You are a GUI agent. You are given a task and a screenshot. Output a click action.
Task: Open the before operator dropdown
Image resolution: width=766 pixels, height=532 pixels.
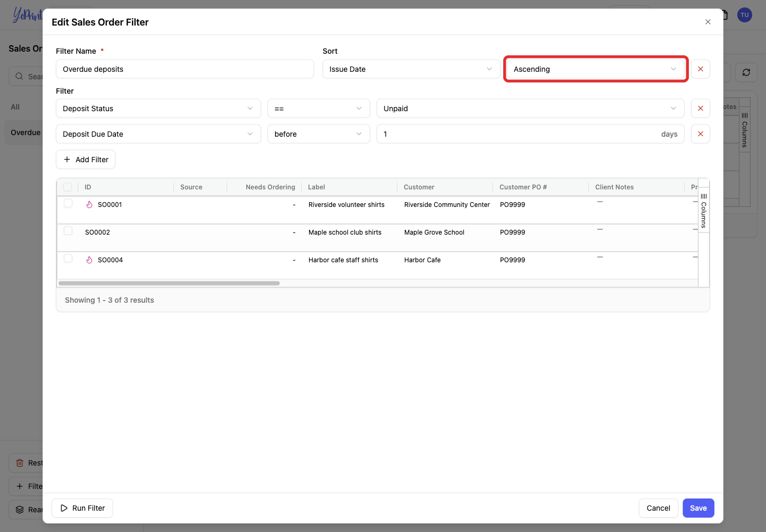[x=319, y=134]
